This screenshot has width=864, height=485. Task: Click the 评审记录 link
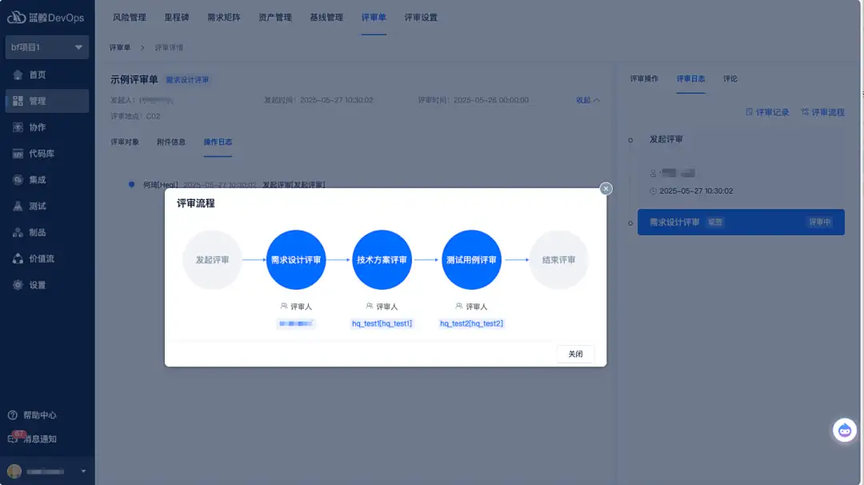[x=768, y=112]
